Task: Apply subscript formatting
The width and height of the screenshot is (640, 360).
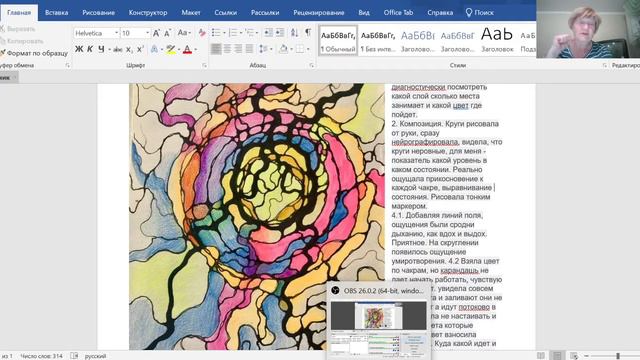Action: coord(129,49)
